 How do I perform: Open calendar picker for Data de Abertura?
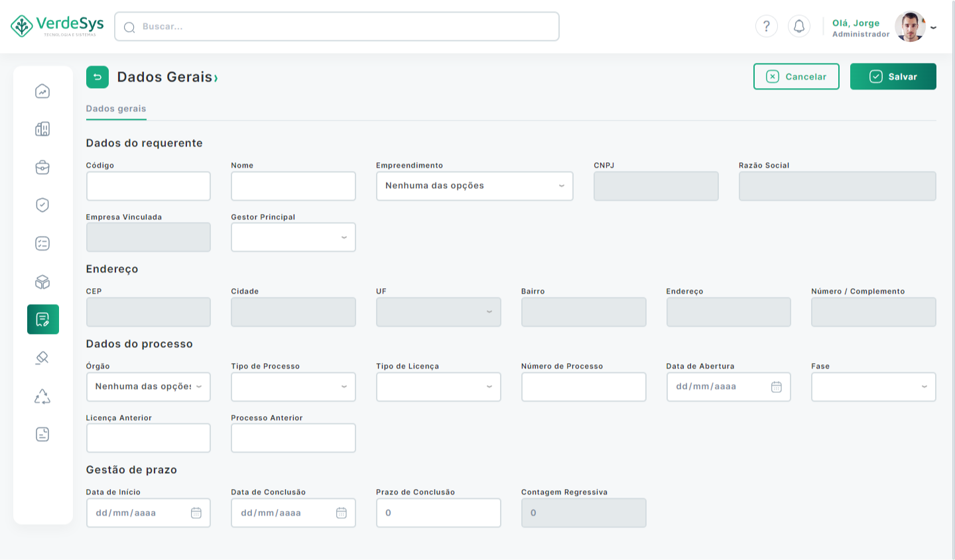point(776,387)
